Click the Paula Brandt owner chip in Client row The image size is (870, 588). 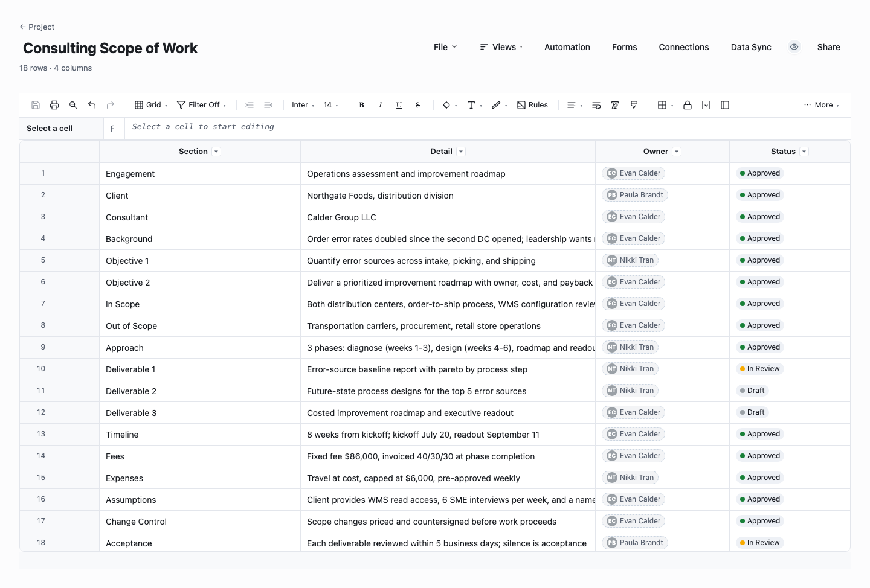635,195
